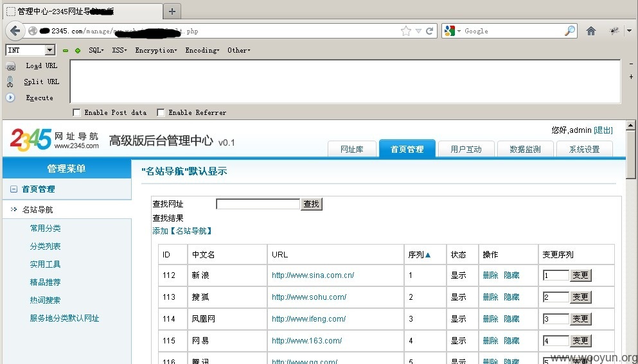The image size is (638, 364).
Task: Click 变更 button in the 凤凰网 row
Action: pos(580,319)
